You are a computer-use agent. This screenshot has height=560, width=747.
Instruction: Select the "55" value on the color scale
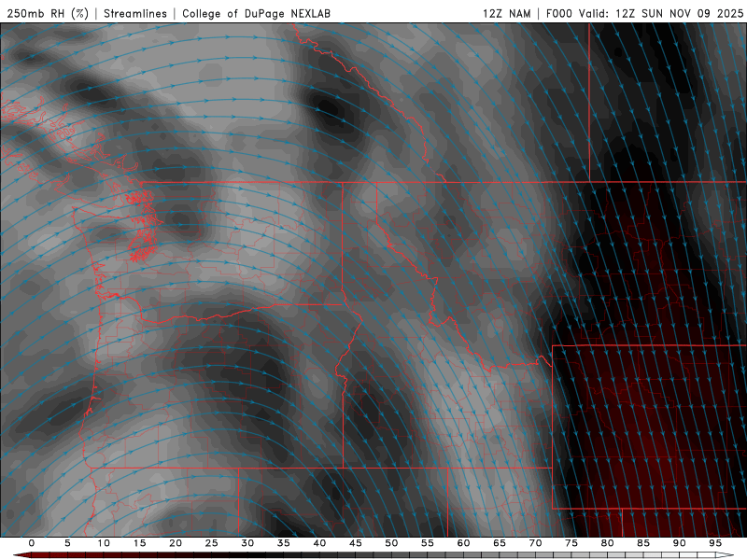pyautogui.click(x=428, y=543)
